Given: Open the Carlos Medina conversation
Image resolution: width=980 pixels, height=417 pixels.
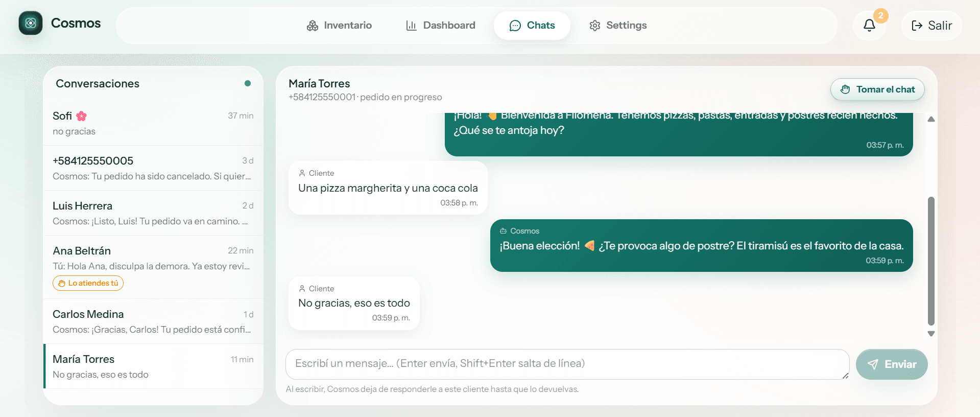Looking at the screenshot, I should click(153, 321).
